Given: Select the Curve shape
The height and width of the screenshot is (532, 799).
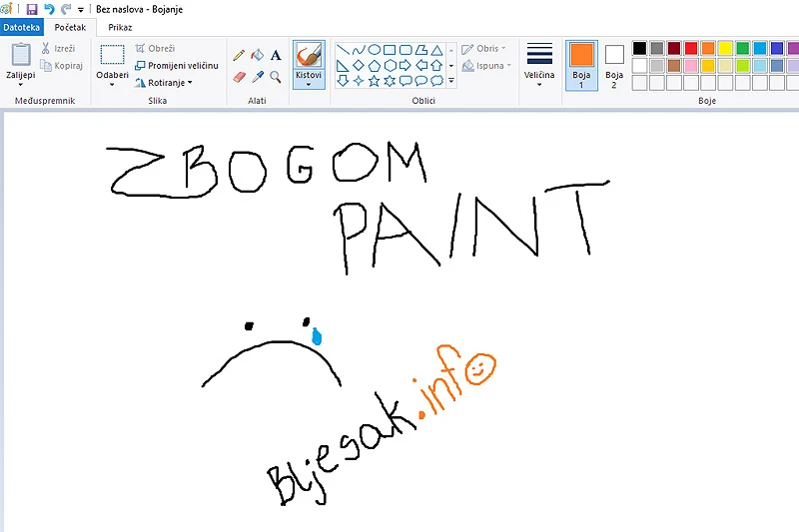Looking at the screenshot, I should tap(359, 50).
